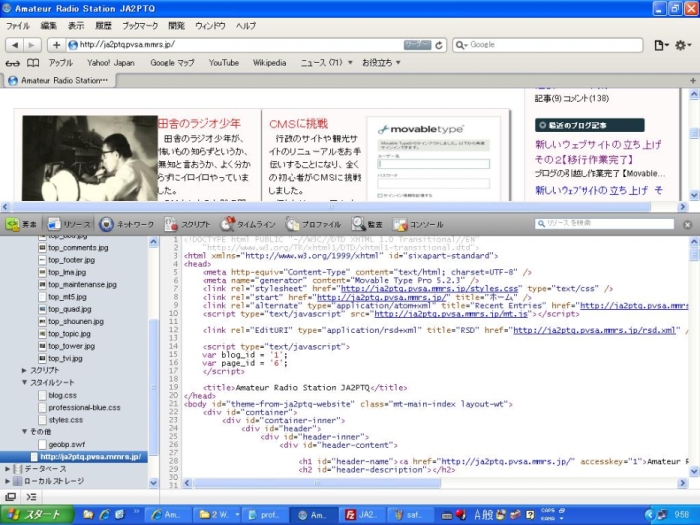
Task: Open the Bookmarks (ブックマーク) menu
Action: click(x=140, y=26)
